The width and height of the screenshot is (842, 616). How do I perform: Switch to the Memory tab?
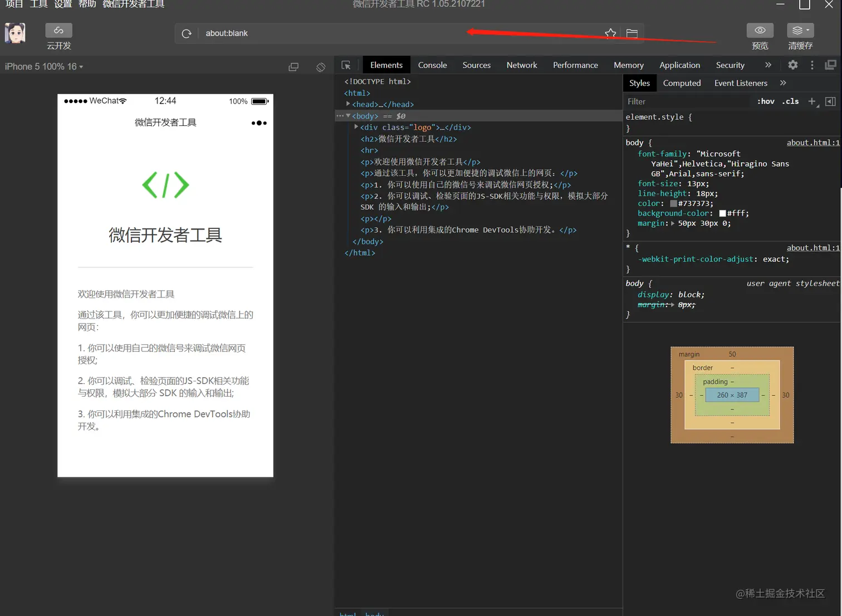tap(629, 65)
